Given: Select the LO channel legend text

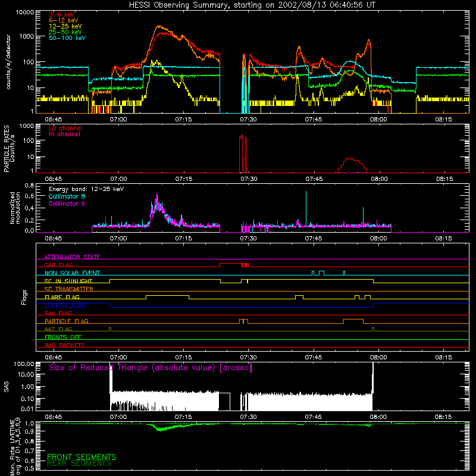Looking at the screenshot, I should [65, 128].
